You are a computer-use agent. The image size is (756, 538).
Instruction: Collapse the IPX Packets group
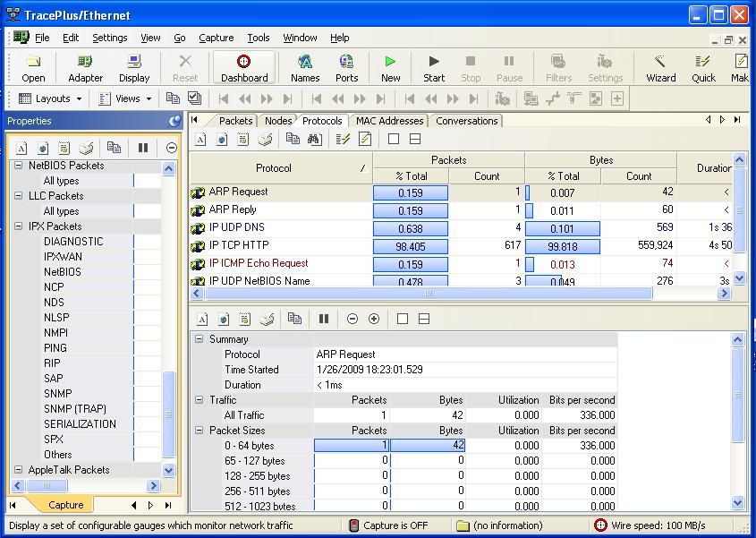tap(18, 226)
